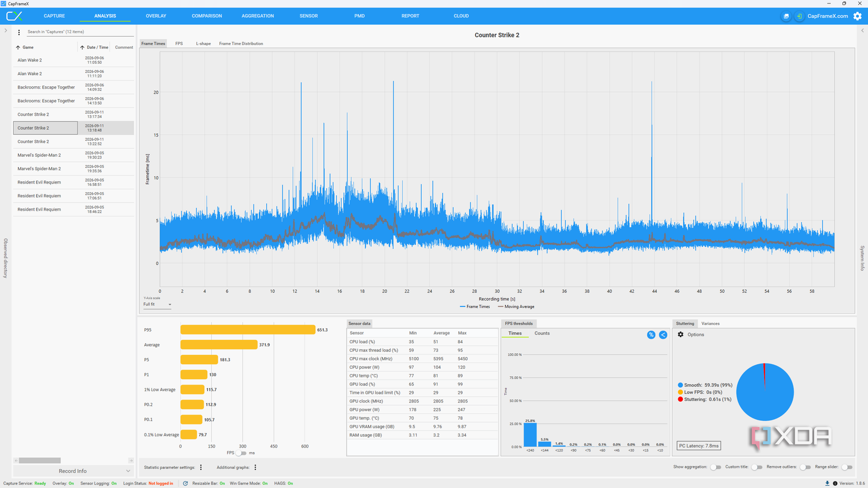The height and width of the screenshot is (488, 868).
Task: Show the L-shape graph tab
Action: [x=203, y=43]
